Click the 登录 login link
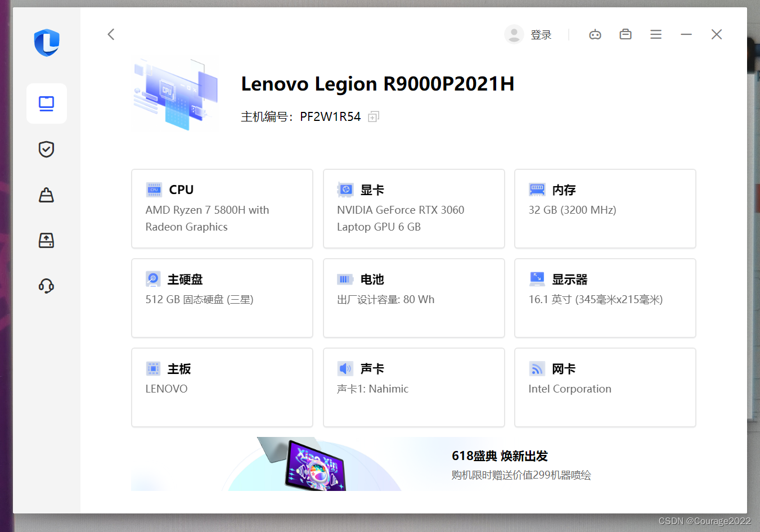The height and width of the screenshot is (532, 760). [541, 35]
